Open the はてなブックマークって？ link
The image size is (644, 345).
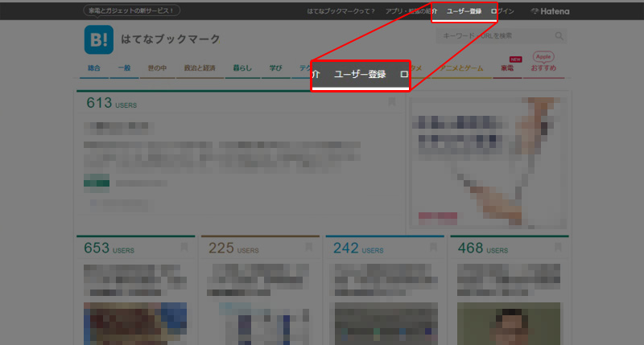pos(341,11)
